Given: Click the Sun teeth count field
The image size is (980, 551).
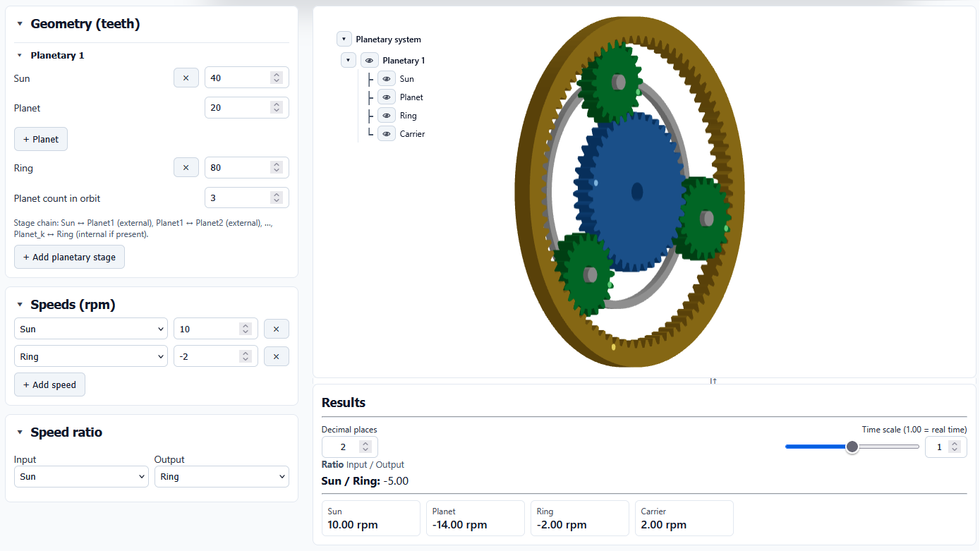Looking at the screenshot, I should tap(247, 78).
